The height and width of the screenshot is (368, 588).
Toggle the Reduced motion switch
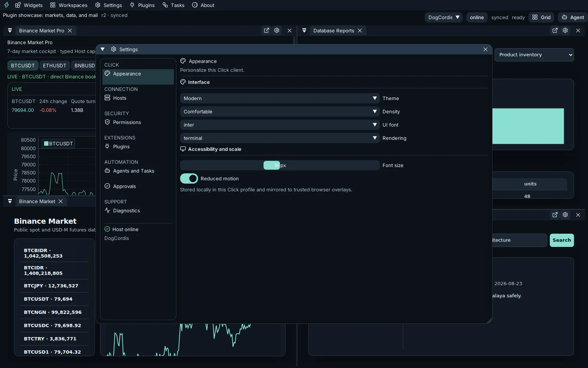point(189,178)
